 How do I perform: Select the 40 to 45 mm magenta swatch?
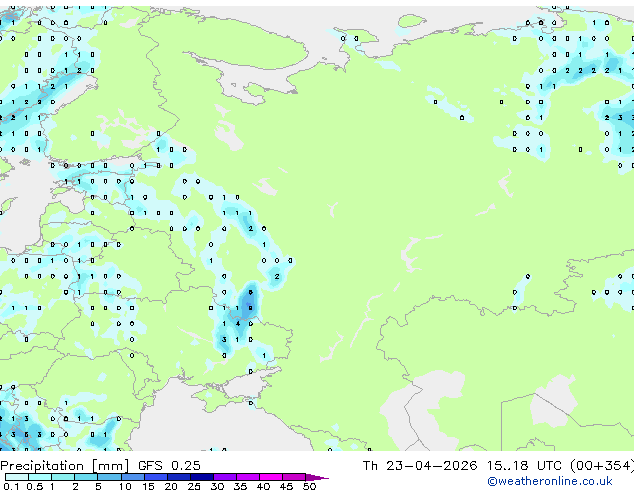click(271, 477)
